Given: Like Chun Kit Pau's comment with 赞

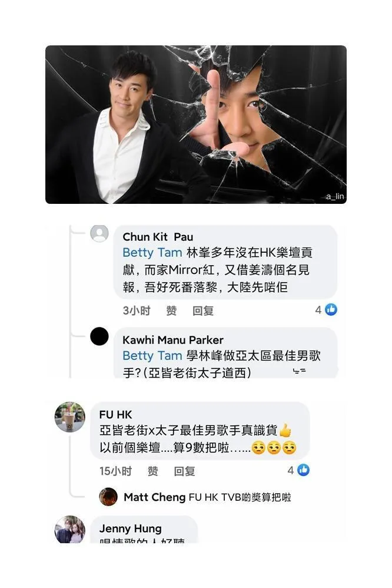Looking at the screenshot, I should pos(171,310).
